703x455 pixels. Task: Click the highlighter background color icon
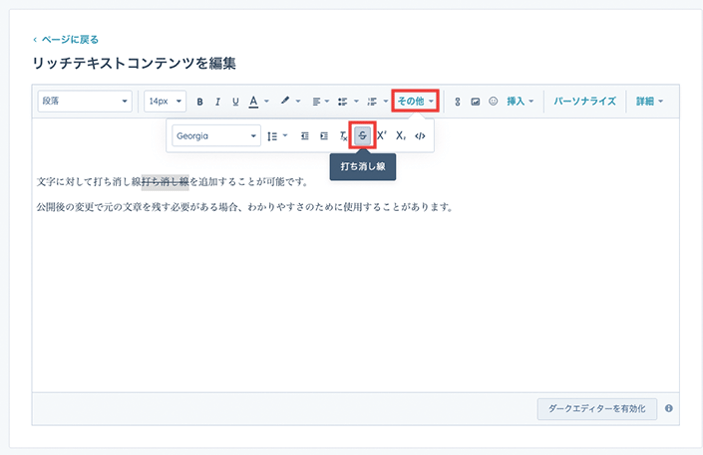(285, 101)
